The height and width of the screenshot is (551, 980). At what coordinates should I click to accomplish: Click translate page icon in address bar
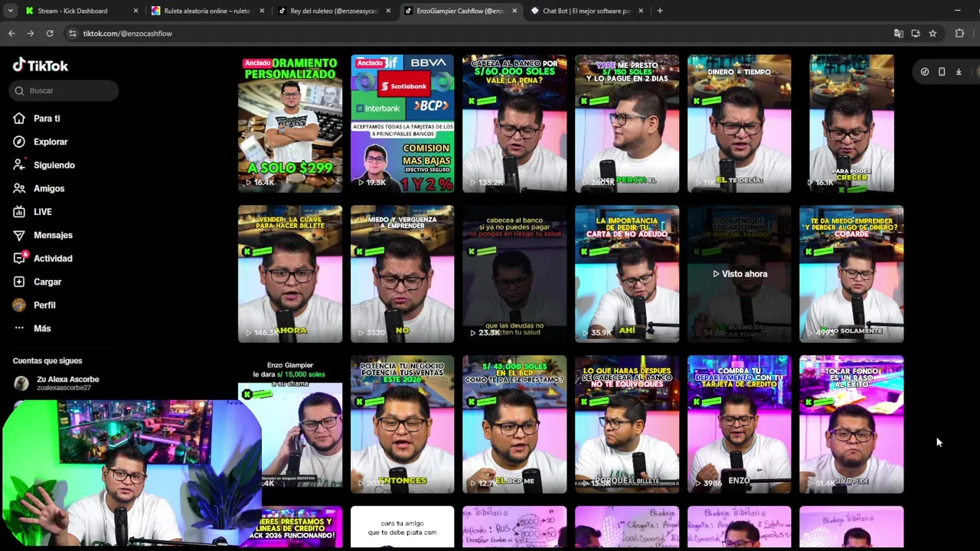899,34
